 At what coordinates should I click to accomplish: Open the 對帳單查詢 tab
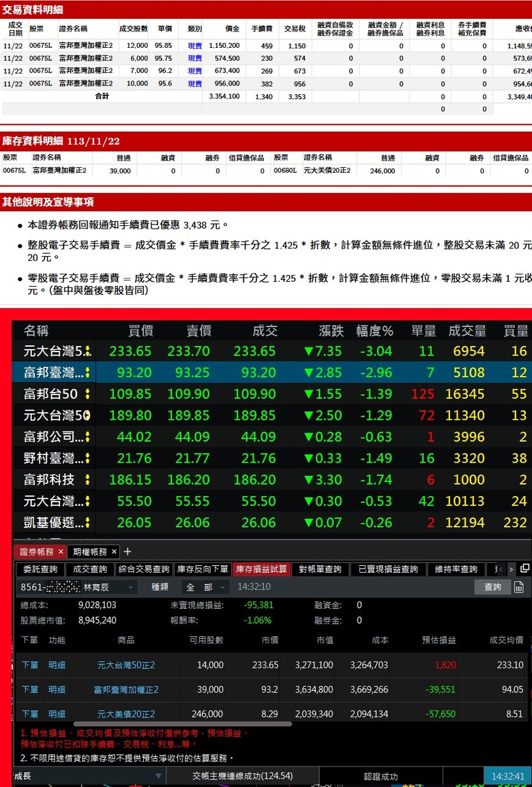click(320, 569)
